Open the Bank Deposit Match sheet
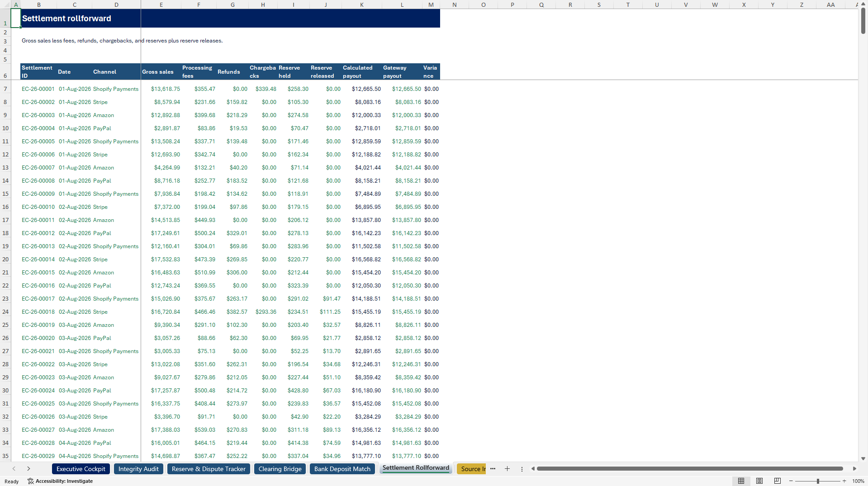 342,469
